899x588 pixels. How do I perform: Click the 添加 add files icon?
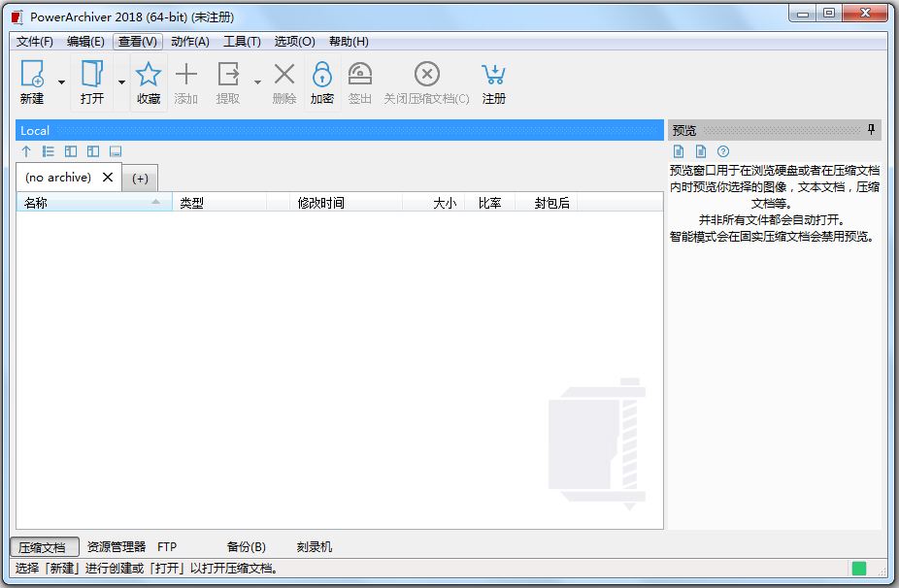[185, 74]
